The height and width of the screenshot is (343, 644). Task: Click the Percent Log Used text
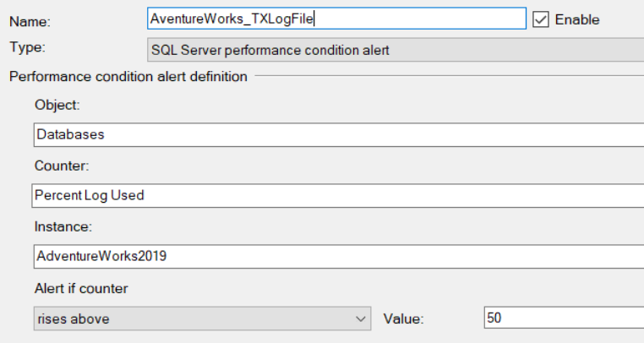(x=89, y=195)
